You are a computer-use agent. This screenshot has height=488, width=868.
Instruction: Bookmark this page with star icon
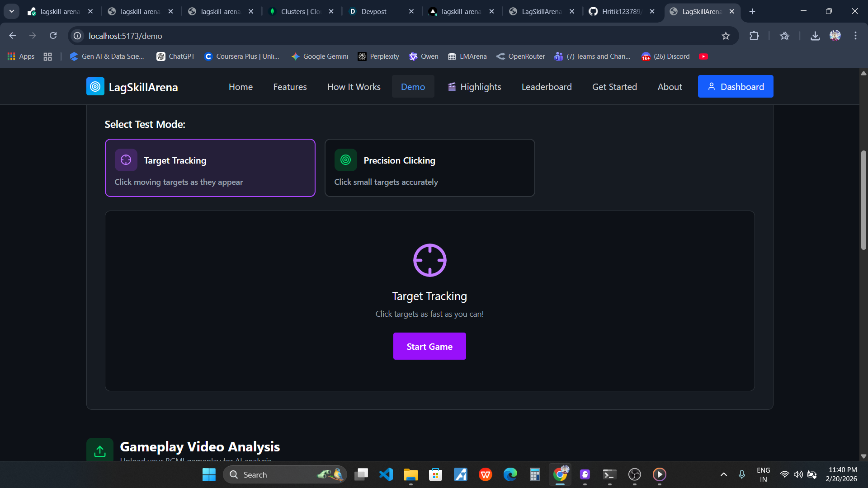coord(726,36)
